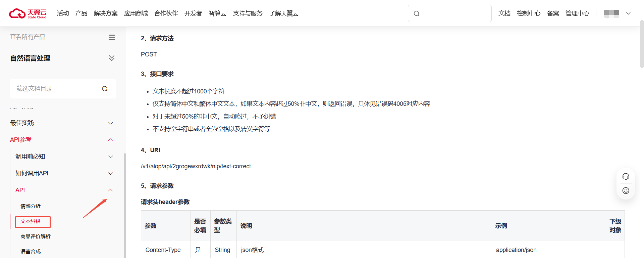The height and width of the screenshot is (258, 644).
Task: Expand the 最佳实践 section
Action: point(110,123)
